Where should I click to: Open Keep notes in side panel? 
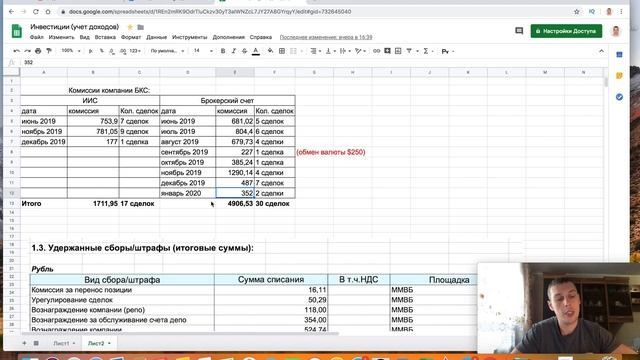[x=619, y=76]
